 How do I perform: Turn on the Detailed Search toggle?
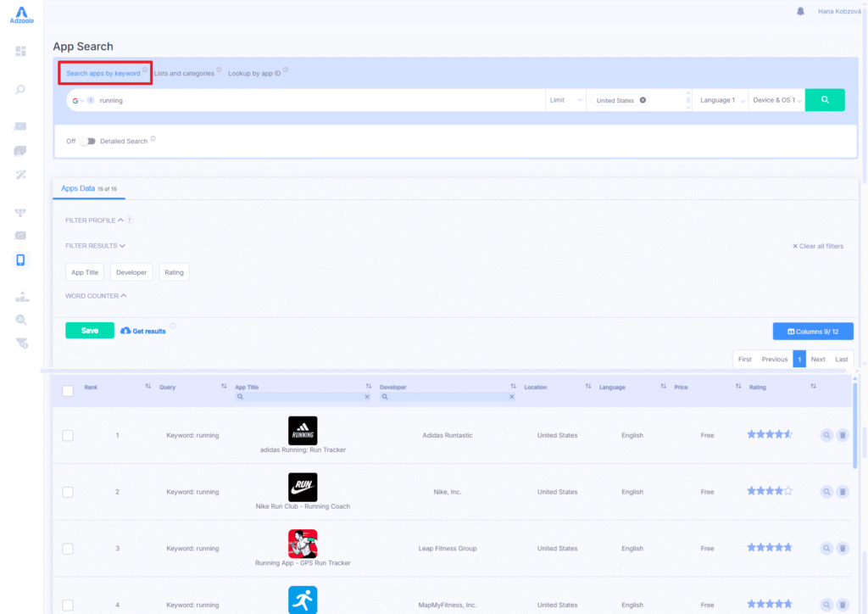click(x=88, y=142)
